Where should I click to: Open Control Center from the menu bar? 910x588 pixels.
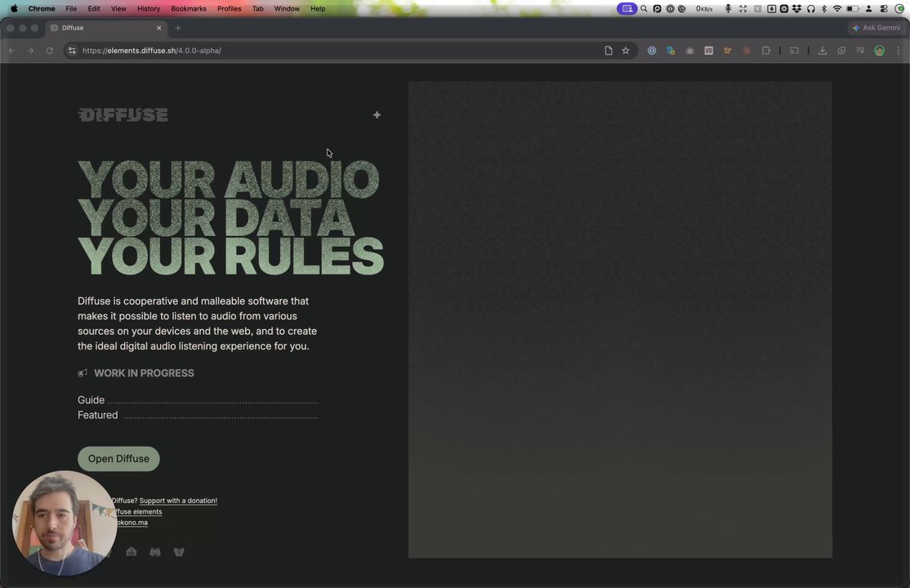pos(884,9)
